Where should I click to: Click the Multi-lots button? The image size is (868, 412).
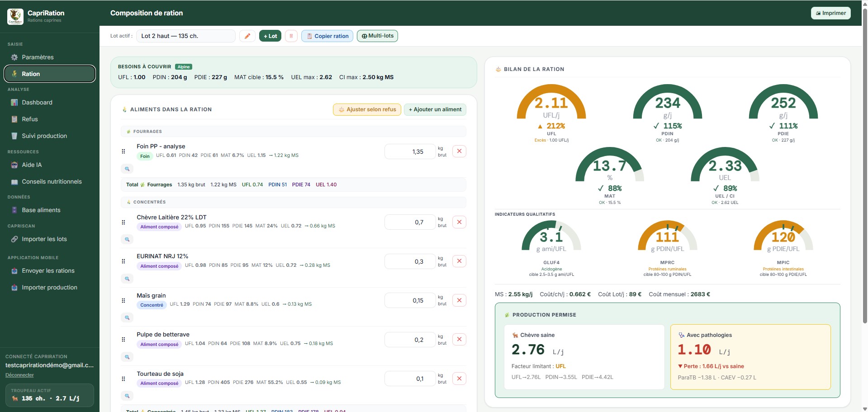point(377,36)
